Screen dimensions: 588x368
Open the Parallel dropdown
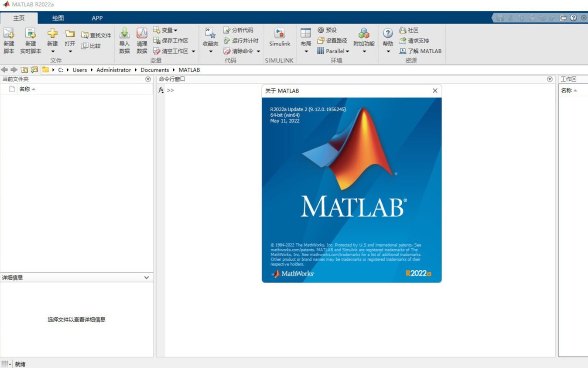(x=333, y=51)
